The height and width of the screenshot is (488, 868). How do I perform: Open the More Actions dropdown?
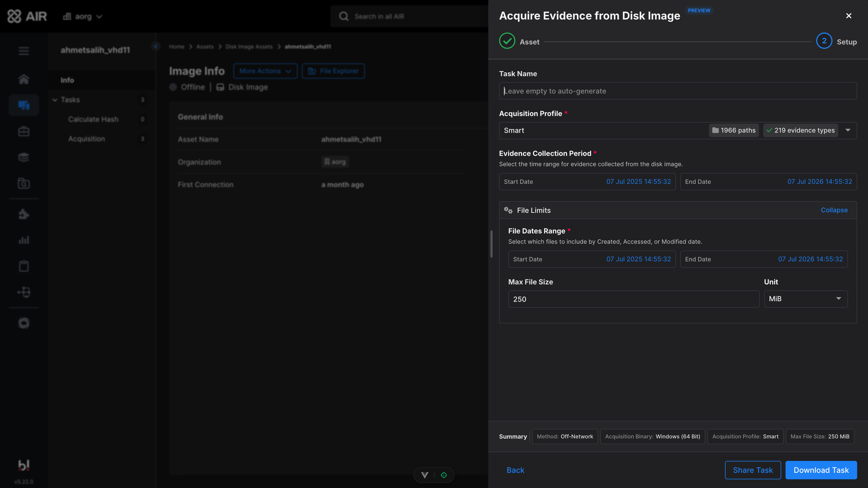pyautogui.click(x=265, y=71)
